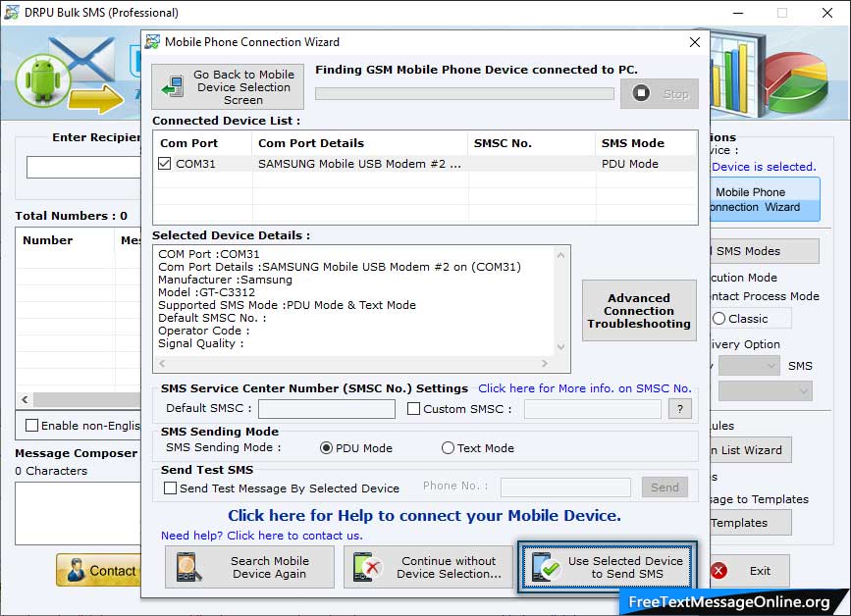Click the Model :GT-C3312 line
Viewport: 851px width, 616px height.
206,292
